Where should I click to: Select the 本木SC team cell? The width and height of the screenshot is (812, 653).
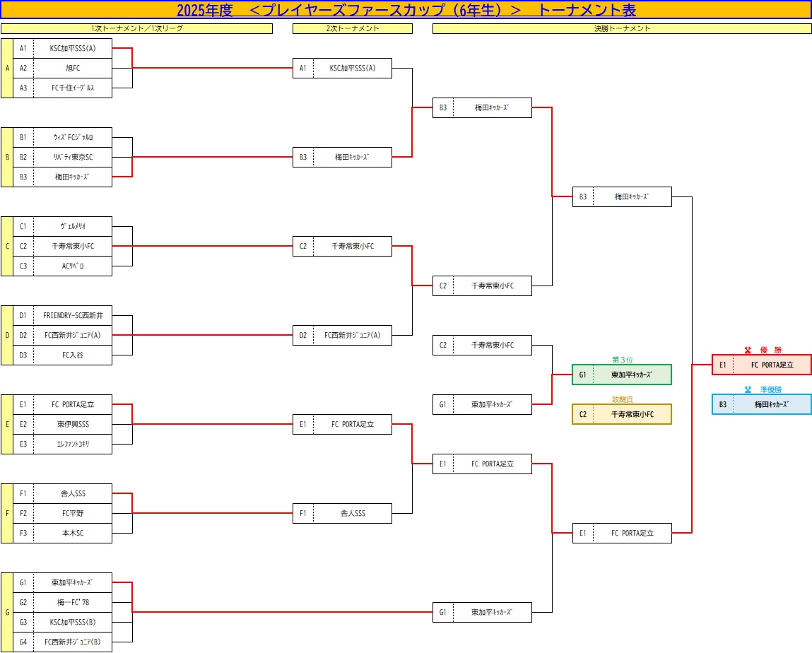tap(72, 533)
